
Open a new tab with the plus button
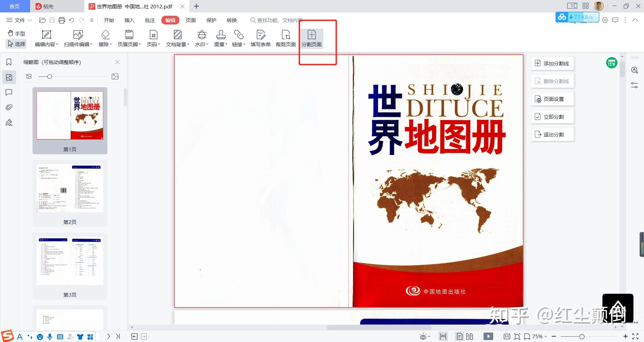point(197,6)
